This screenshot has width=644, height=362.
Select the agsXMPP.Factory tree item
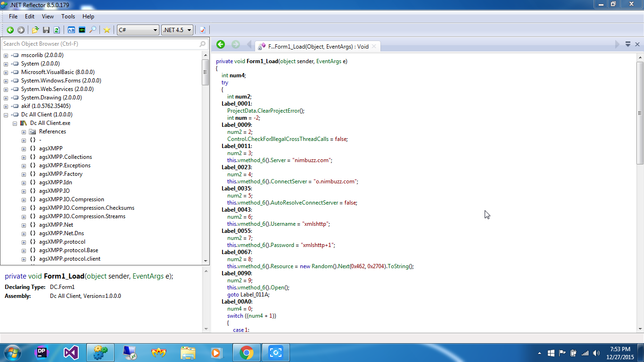tap(61, 174)
